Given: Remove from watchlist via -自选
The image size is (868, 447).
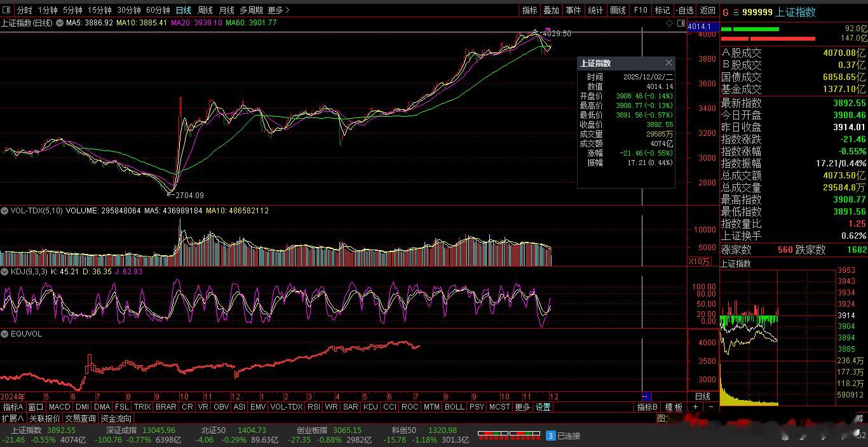Looking at the screenshot, I should pyautogui.click(x=685, y=10).
